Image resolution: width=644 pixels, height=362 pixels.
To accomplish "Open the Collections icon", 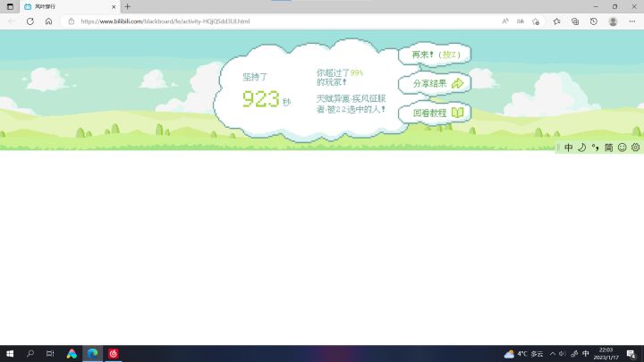I will coord(575,21).
